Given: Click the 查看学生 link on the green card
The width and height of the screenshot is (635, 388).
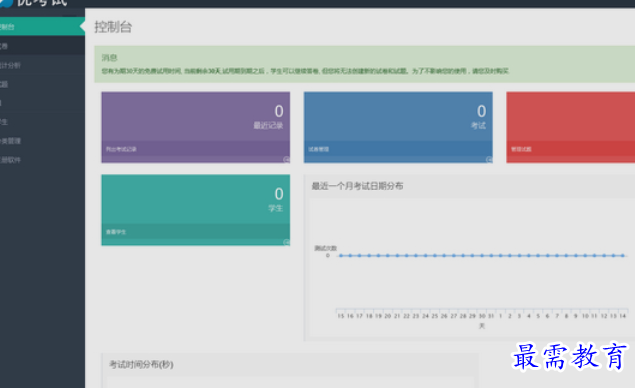Looking at the screenshot, I should [x=116, y=232].
